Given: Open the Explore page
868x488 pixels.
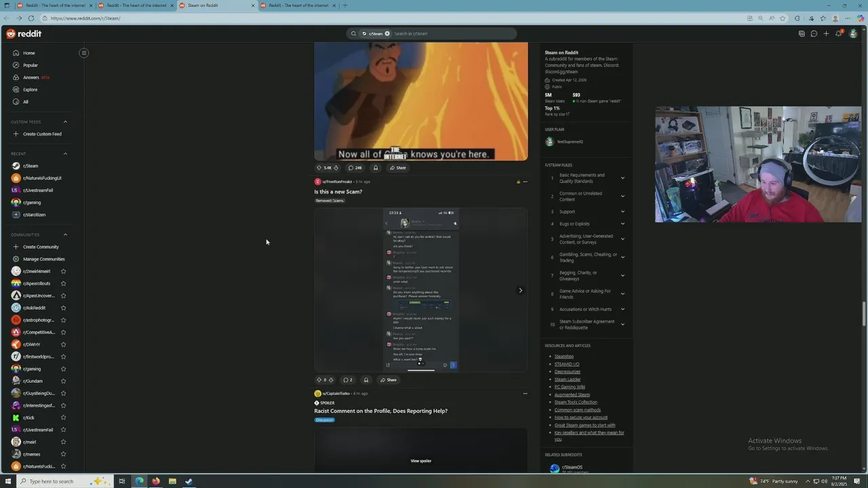Looking at the screenshot, I should pyautogui.click(x=30, y=89).
